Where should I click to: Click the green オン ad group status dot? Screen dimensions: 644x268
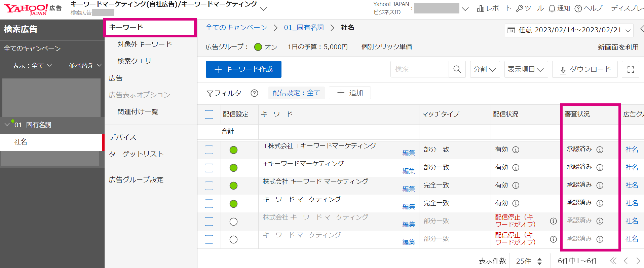(258, 47)
